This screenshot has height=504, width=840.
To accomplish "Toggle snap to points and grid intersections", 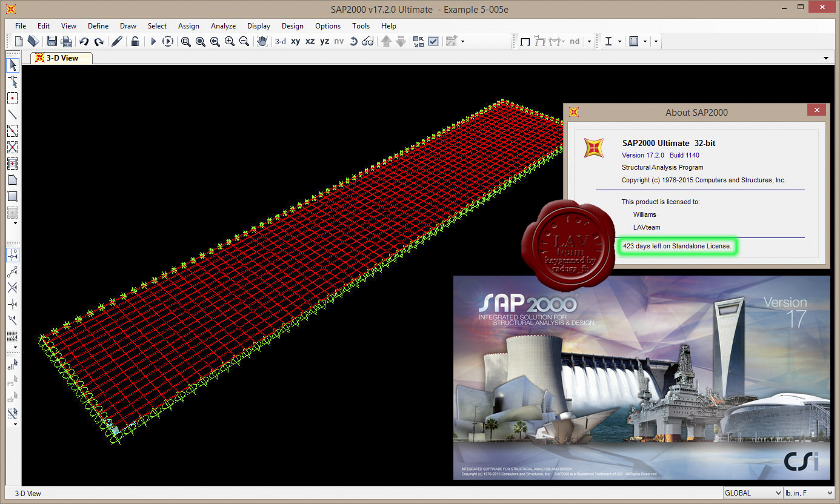I will [12, 254].
